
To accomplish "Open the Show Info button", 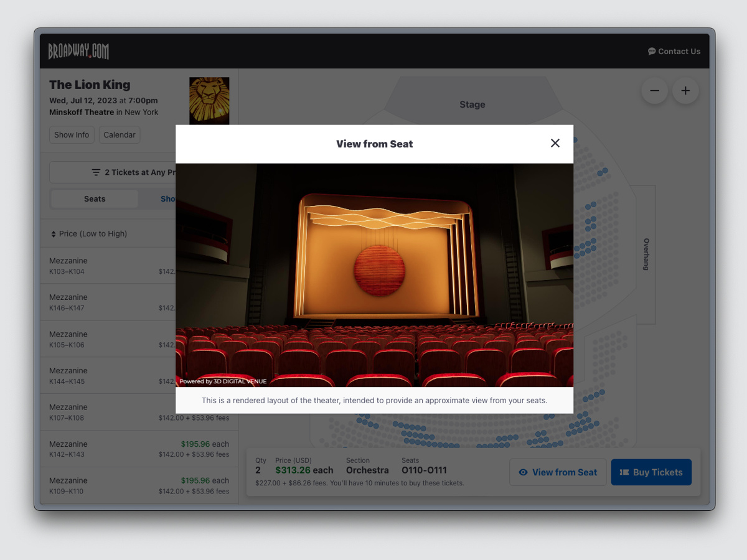I will [x=72, y=135].
